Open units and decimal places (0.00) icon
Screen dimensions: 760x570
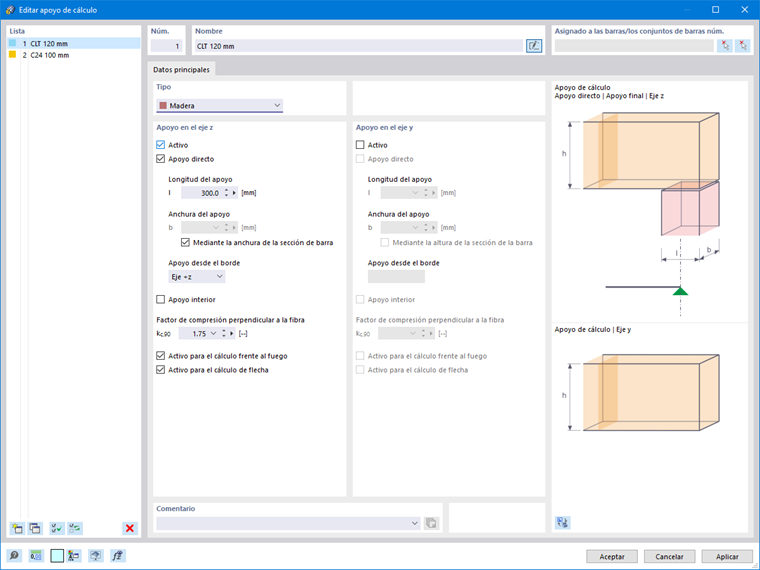[36, 555]
